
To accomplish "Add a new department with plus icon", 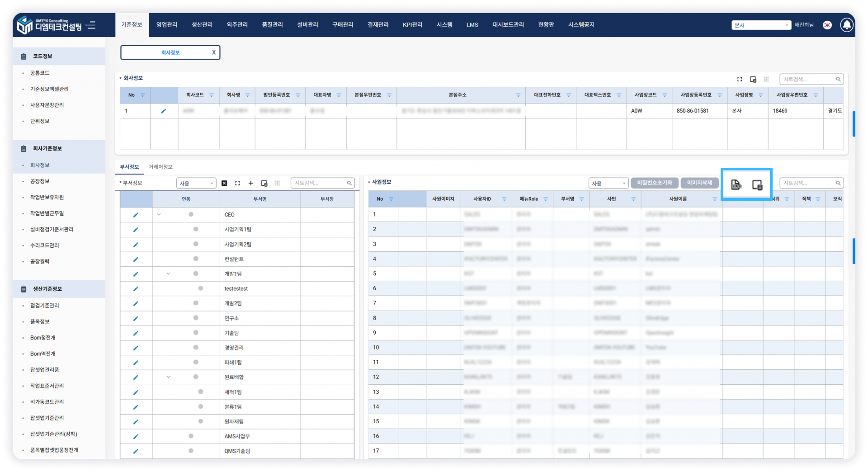I will click(x=251, y=183).
